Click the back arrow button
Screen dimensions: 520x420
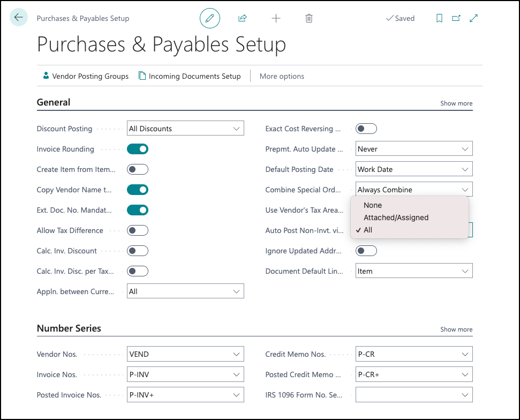pos(19,17)
